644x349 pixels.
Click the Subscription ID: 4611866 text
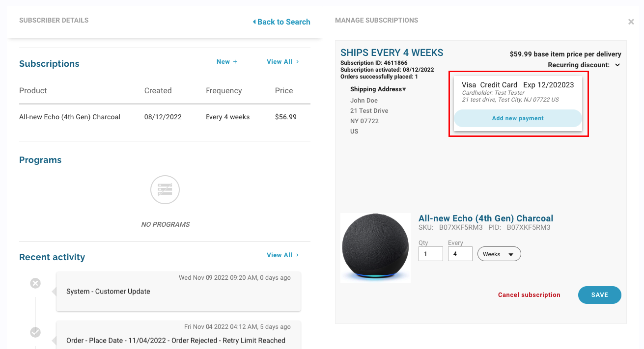pyautogui.click(x=374, y=63)
